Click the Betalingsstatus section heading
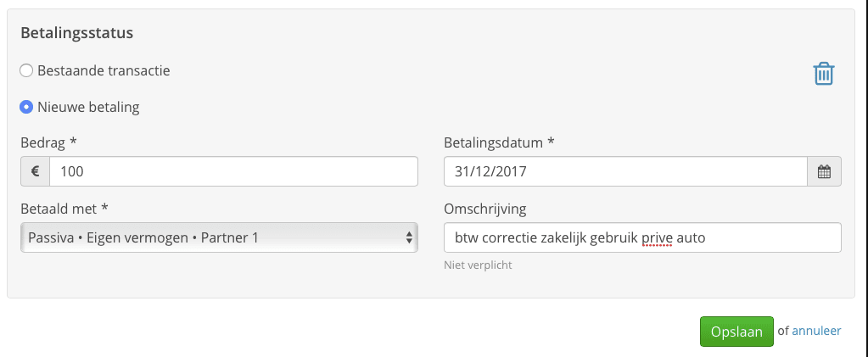868x357 pixels. click(77, 33)
